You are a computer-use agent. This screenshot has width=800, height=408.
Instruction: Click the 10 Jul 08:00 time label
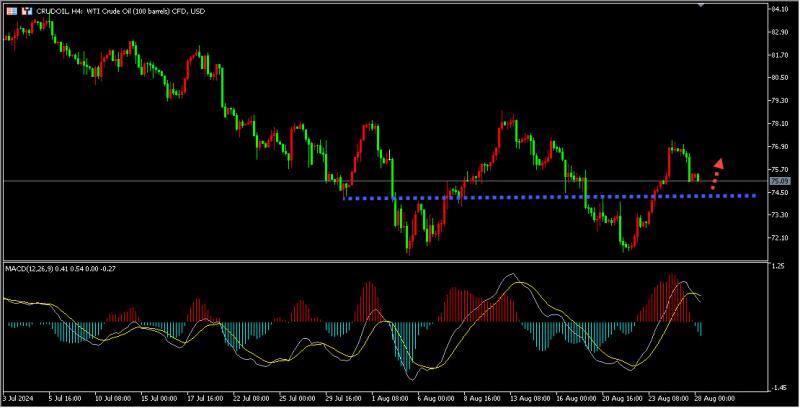[x=113, y=398]
